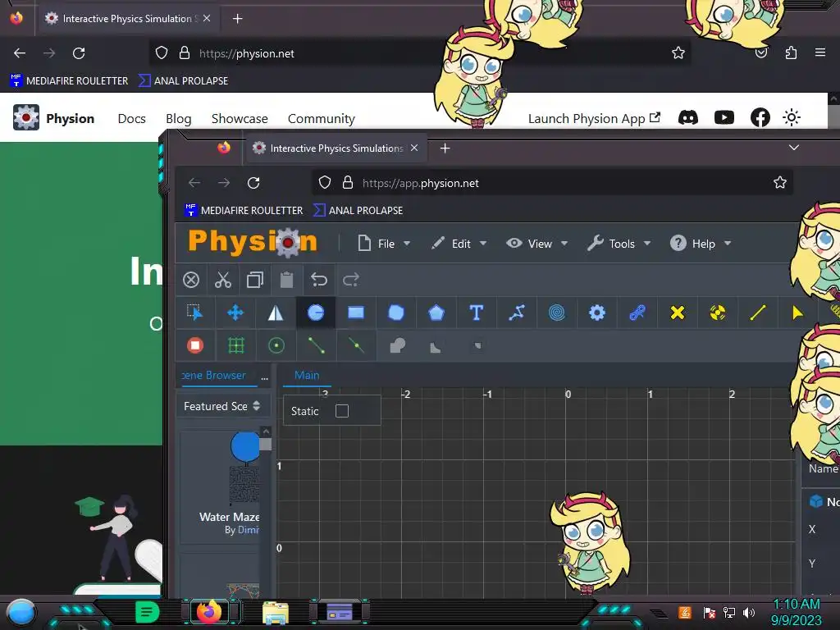This screenshot has height=630, width=840.
Task: Toggle the green line endpoint snap icon
Action: click(316, 345)
